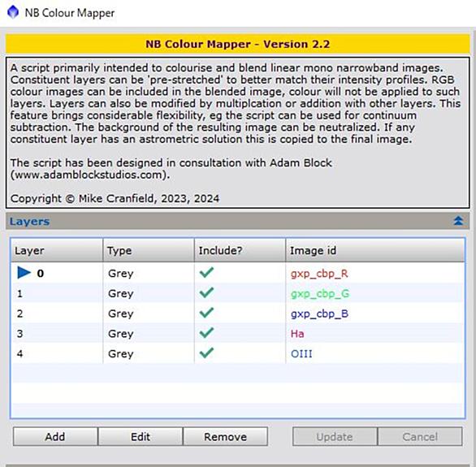Click the Layers section title
476x467 pixels.
[x=29, y=222]
